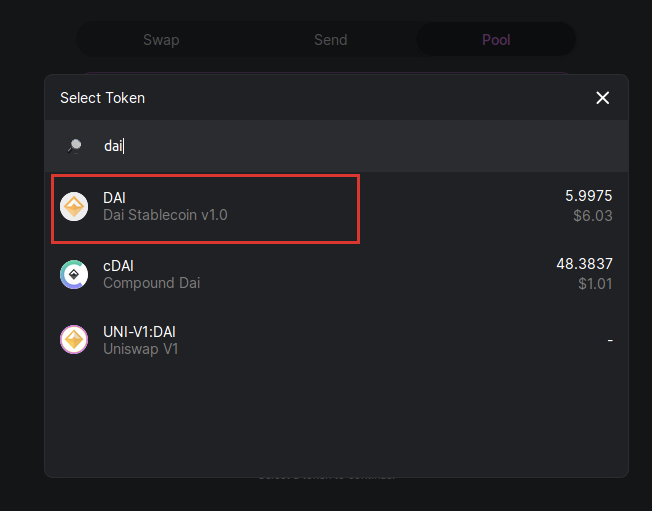
Task: Switch to the Swap tab
Action: coord(161,40)
